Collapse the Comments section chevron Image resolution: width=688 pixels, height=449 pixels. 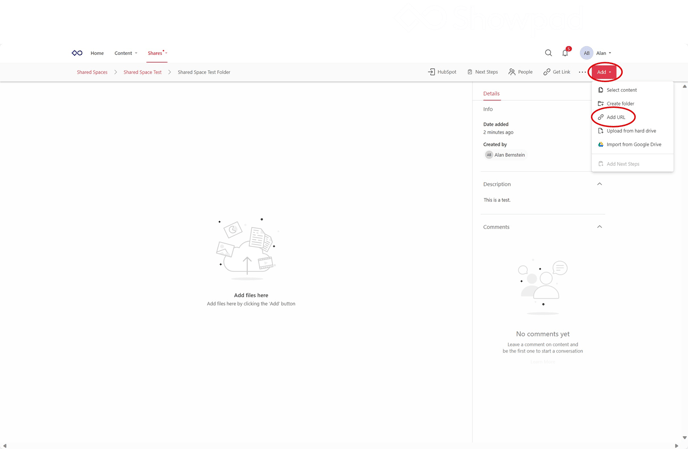pyautogui.click(x=599, y=227)
